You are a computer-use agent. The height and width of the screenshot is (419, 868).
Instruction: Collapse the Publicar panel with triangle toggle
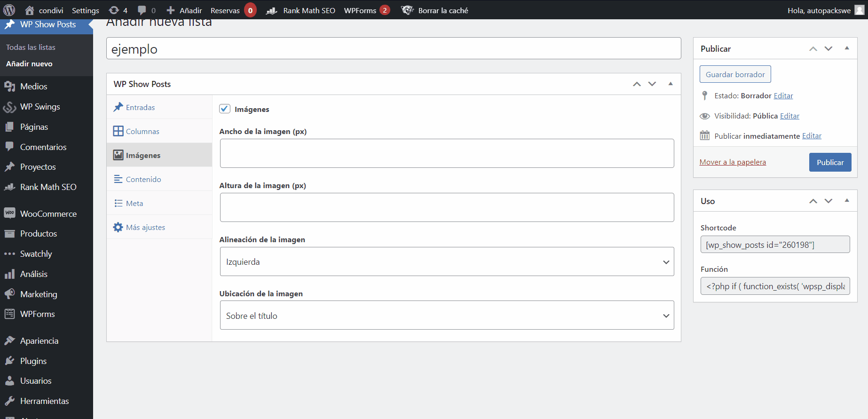coord(846,48)
